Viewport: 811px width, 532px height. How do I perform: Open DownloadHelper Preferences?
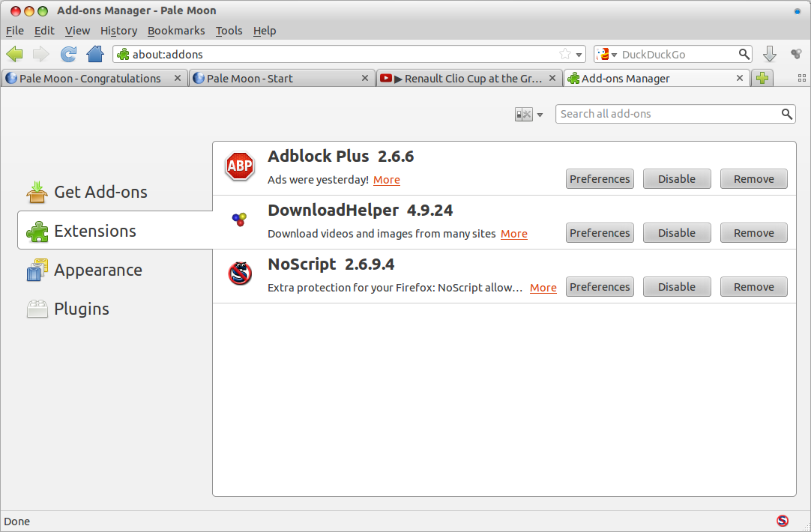click(600, 232)
